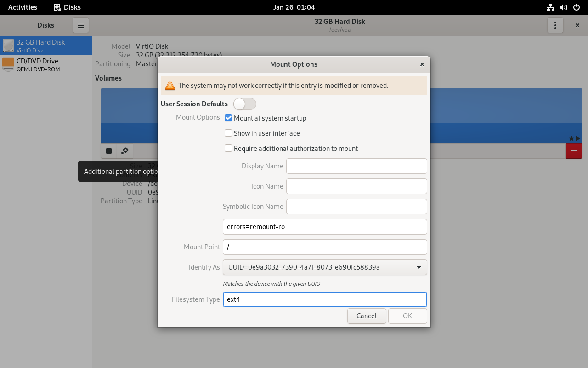Open the Disks app menu in top bar
This screenshot has width=588, height=368.
click(x=67, y=7)
